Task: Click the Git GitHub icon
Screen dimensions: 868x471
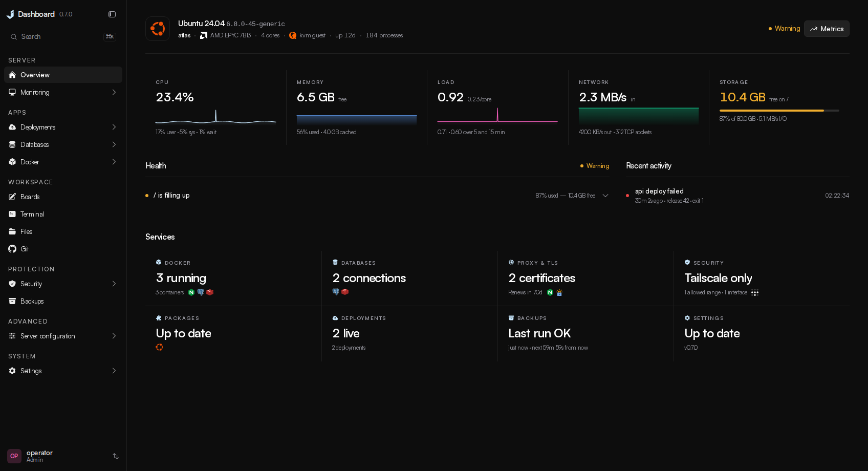Action: (x=12, y=249)
